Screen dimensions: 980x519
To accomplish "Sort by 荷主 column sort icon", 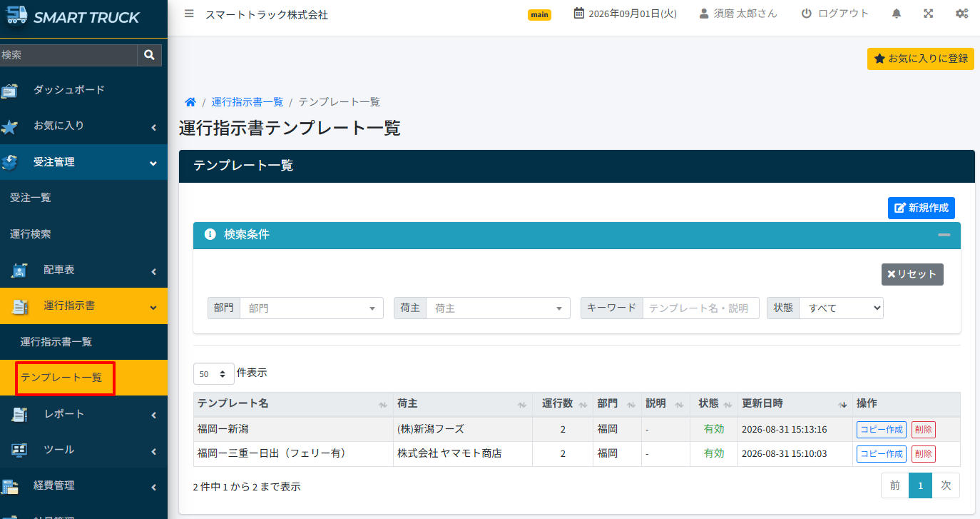I will click(522, 405).
